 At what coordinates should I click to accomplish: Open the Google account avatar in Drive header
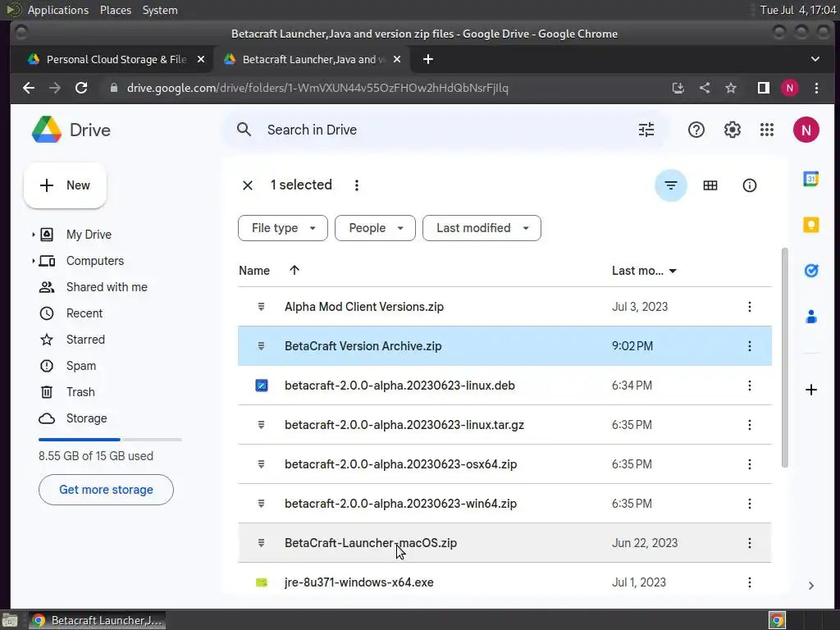806,130
